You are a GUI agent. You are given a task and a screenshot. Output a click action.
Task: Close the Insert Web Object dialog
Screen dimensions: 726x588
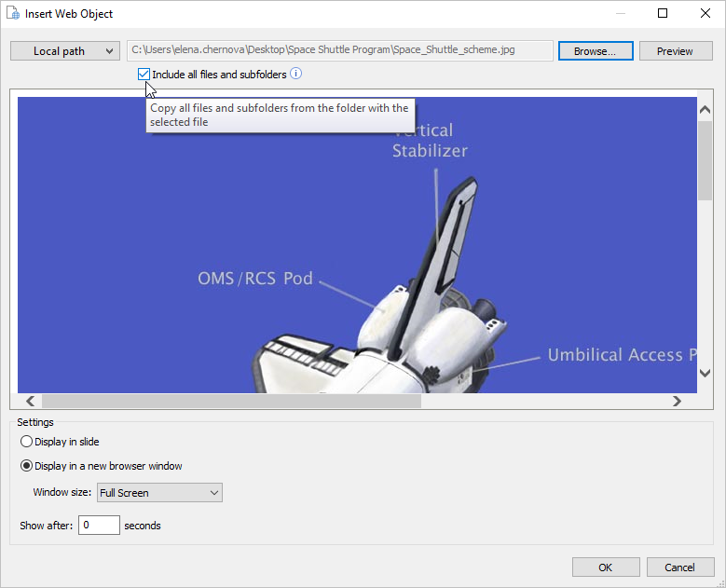click(704, 14)
